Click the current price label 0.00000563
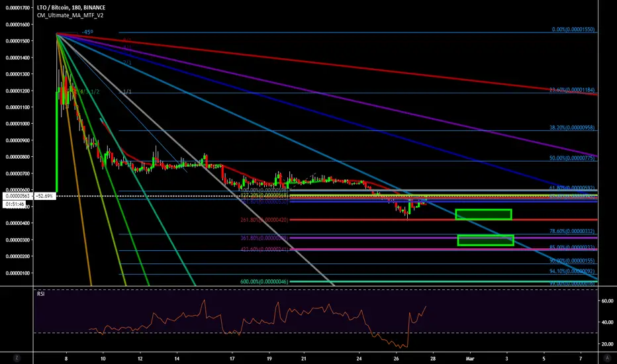The image size is (617, 364). point(19,196)
